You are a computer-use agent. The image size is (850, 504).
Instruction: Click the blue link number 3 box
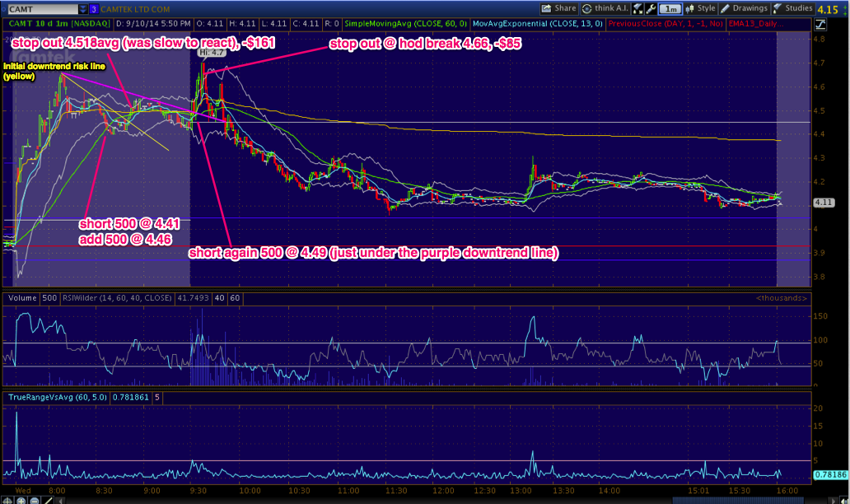pos(94,8)
